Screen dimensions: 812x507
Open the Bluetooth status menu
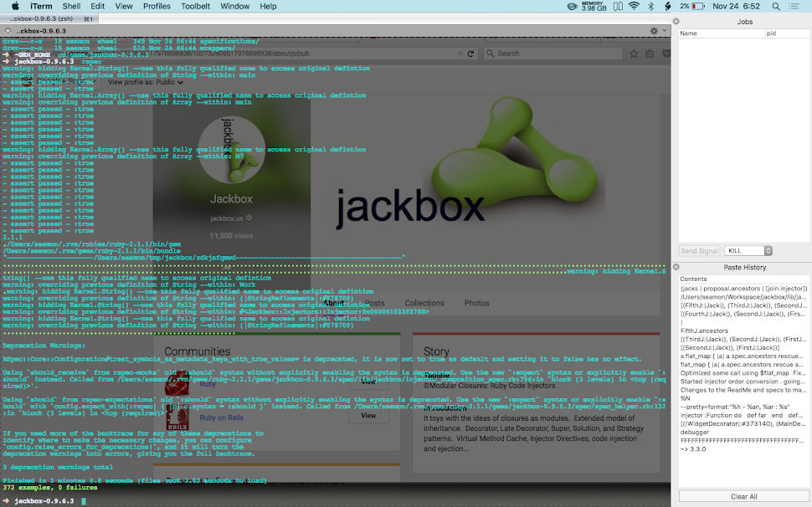coord(651,6)
